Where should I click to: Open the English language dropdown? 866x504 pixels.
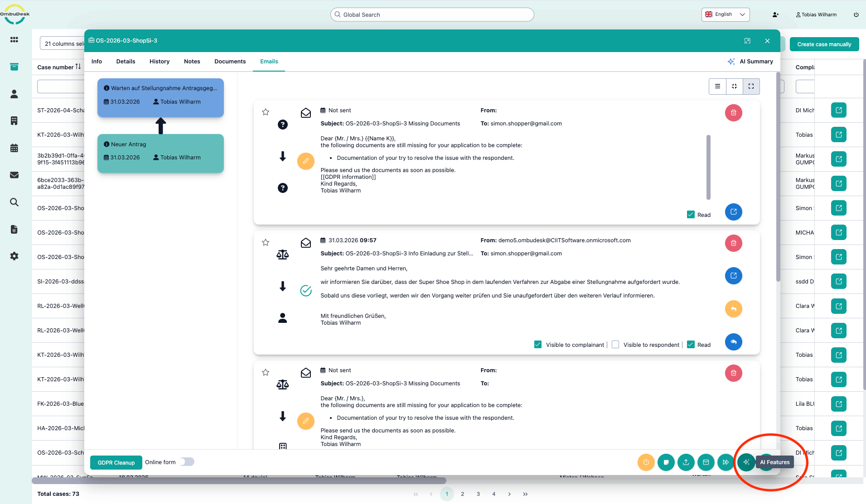click(725, 14)
